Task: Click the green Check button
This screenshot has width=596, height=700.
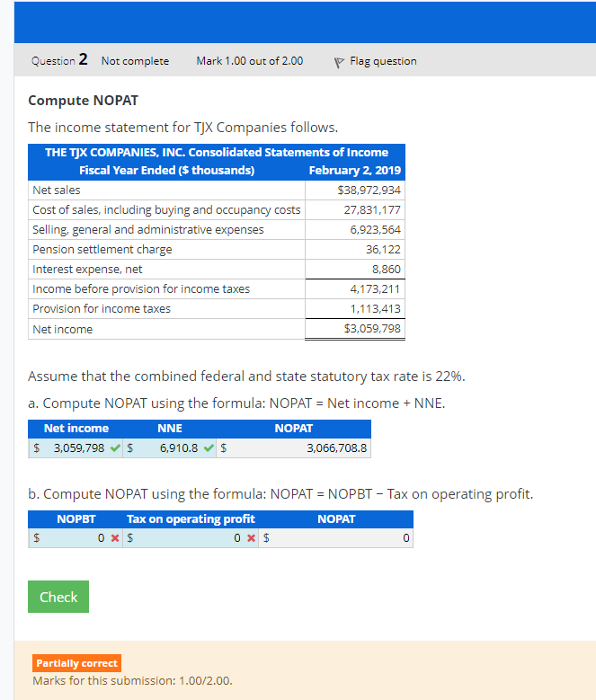Action: [58, 597]
